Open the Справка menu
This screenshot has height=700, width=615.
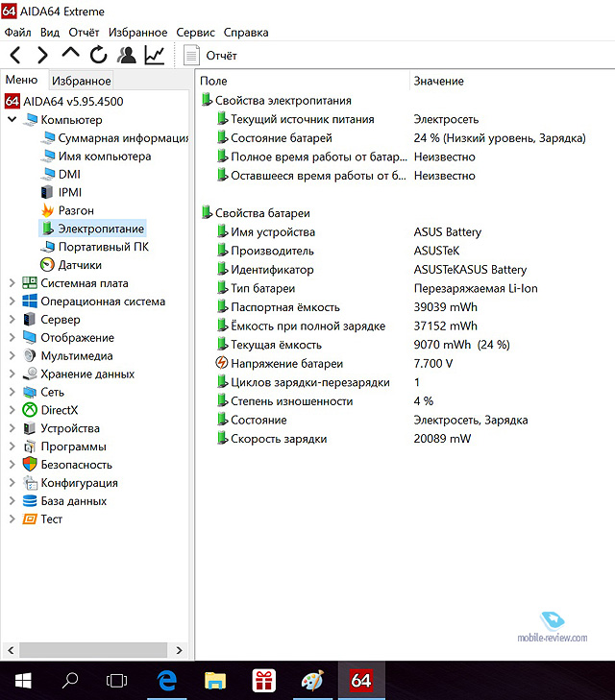pos(246,33)
